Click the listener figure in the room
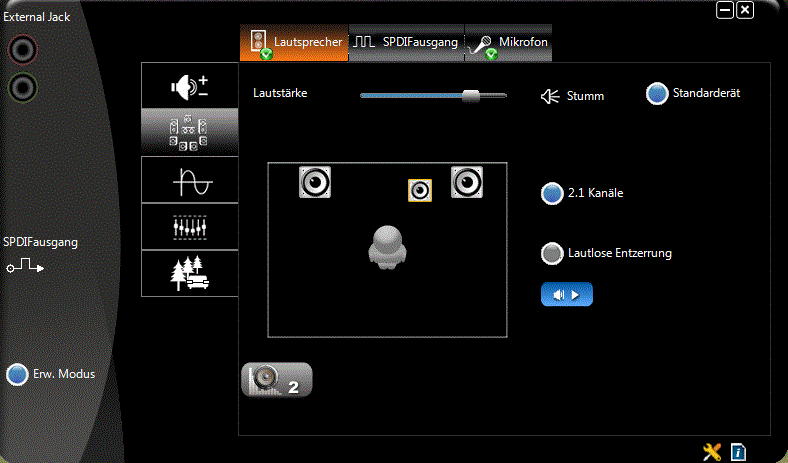 coord(387,247)
